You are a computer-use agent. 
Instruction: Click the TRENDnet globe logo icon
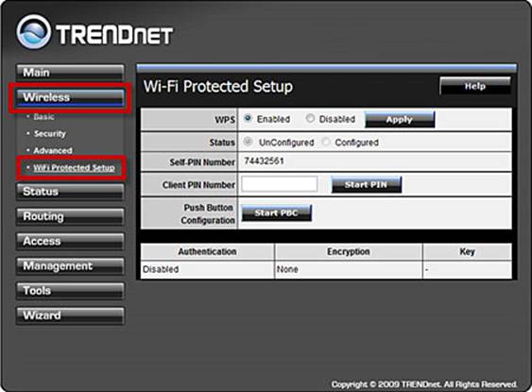(x=34, y=32)
